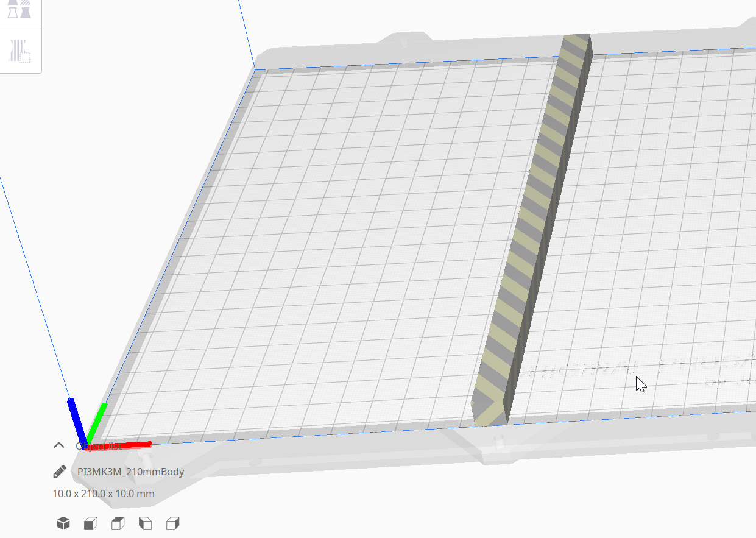The image size is (756, 538).
Task: Click the 10.0 x 210.0 x 10.0 mm dimensions text
Action: click(102, 494)
